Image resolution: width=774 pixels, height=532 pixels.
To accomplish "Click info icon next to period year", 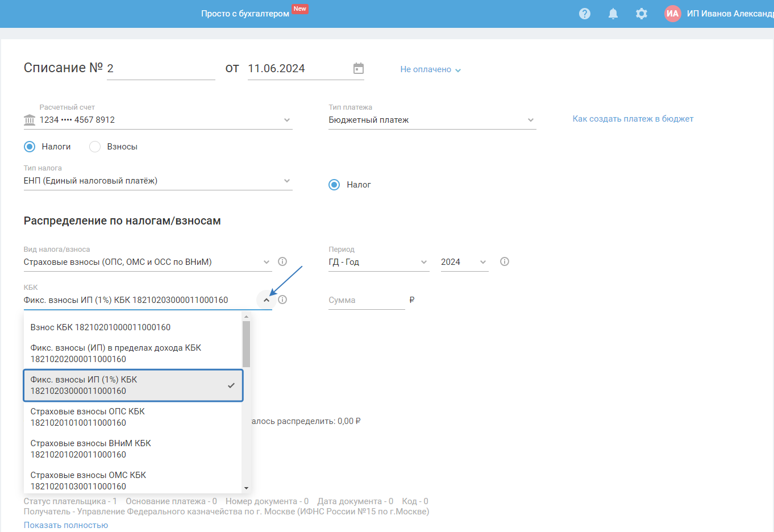I will tap(505, 261).
